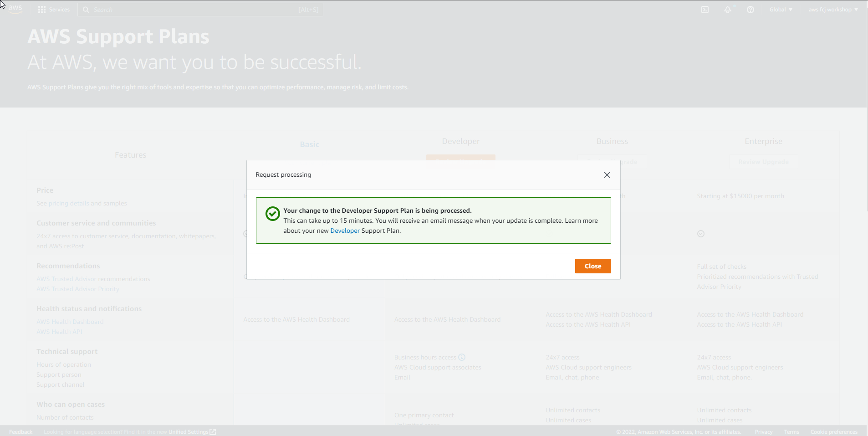
Task: Open the AWS Health Dashboard link
Action: coord(70,322)
